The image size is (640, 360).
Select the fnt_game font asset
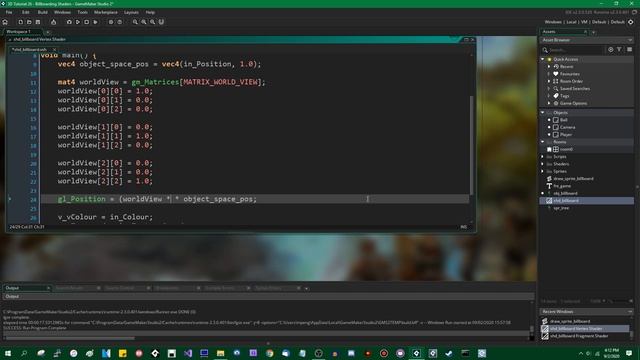(x=562, y=186)
